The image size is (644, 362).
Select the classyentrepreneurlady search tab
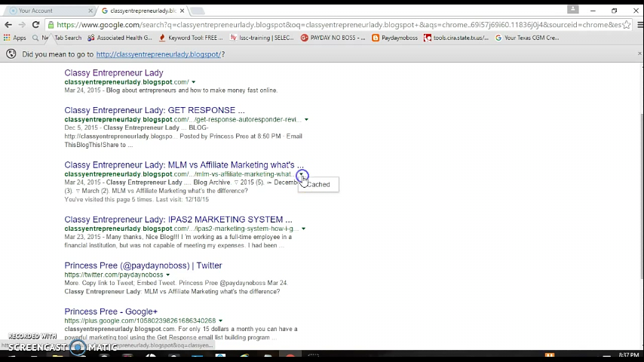pyautogui.click(x=142, y=11)
